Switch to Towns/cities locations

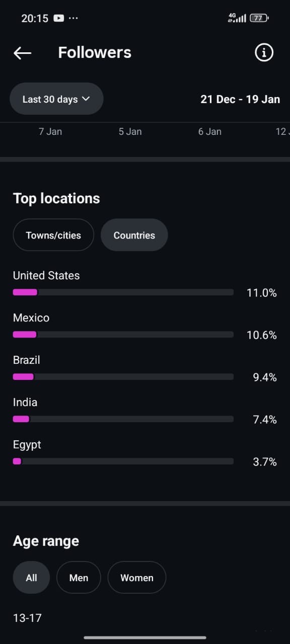pos(53,235)
